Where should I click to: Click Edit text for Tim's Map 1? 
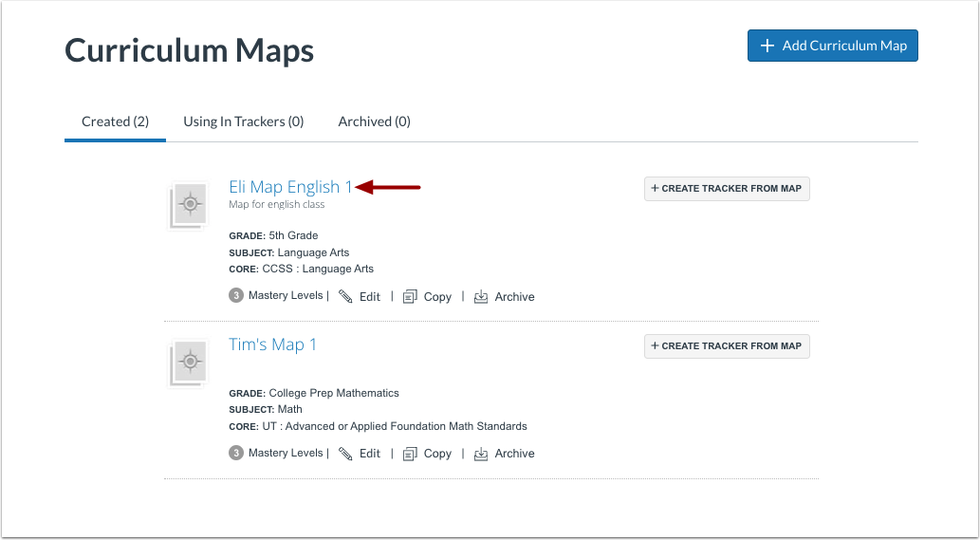click(x=370, y=454)
